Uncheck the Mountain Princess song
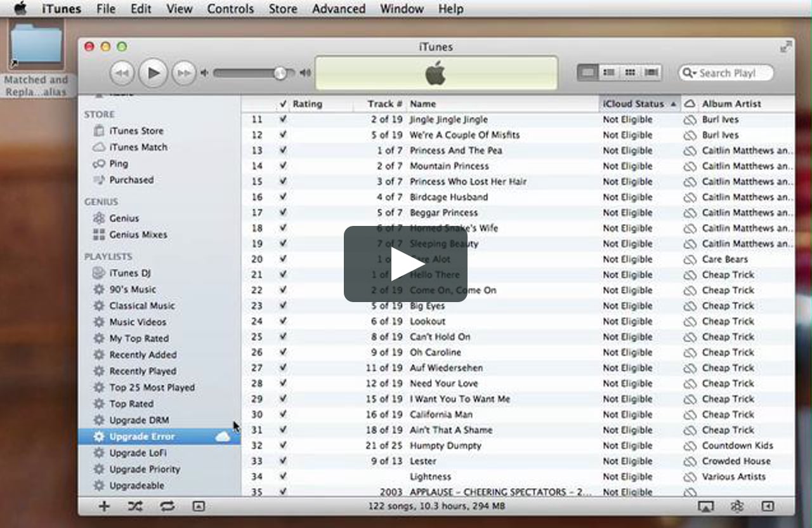 click(283, 166)
